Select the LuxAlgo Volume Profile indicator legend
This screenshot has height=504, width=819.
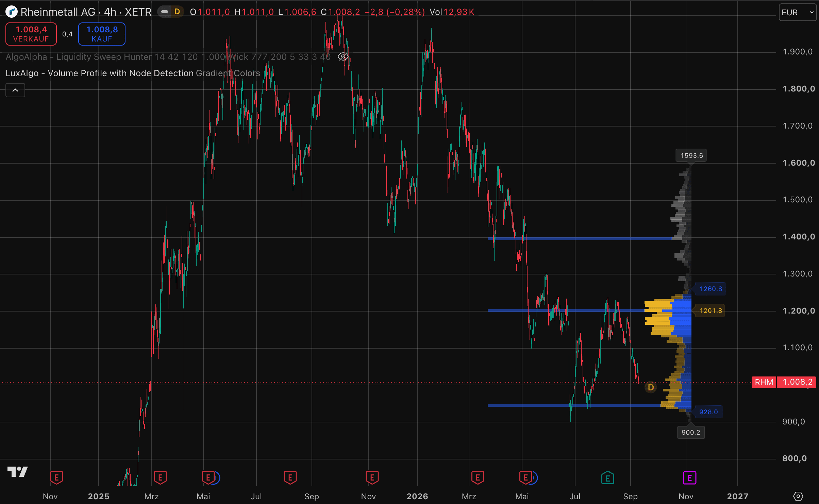[x=133, y=73]
